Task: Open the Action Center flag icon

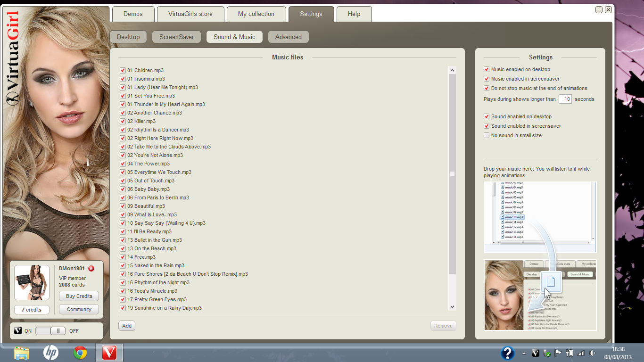Action: click(558, 353)
